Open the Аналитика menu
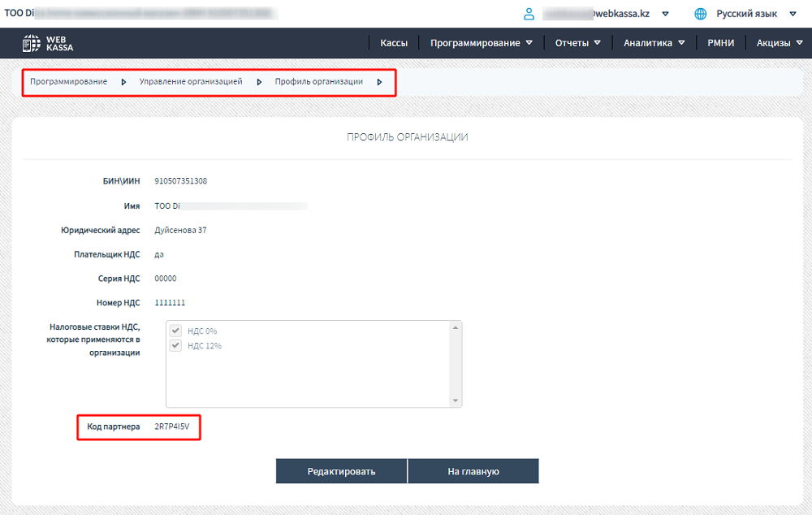The height and width of the screenshot is (515, 812). tap(647, 43)
